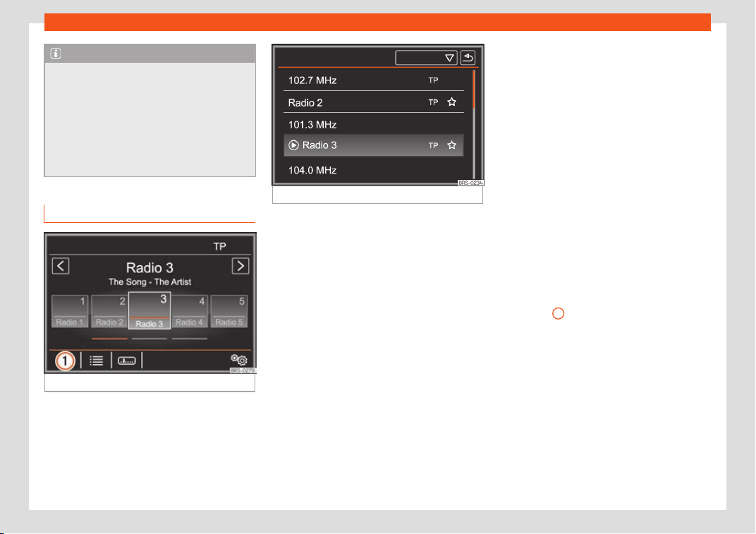The image size is (756, 534).
Task: Open the station list icon in bottom bar
Action: click(x=97, y=361)
